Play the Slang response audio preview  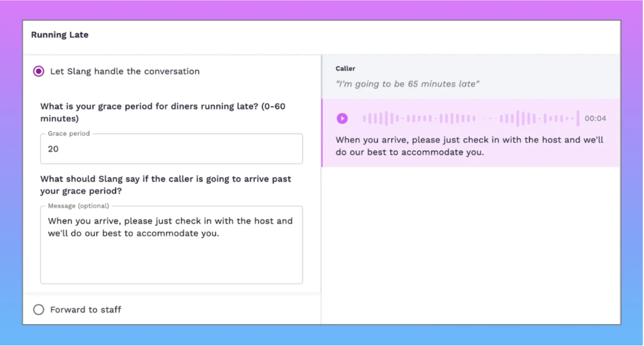[342, 118]
